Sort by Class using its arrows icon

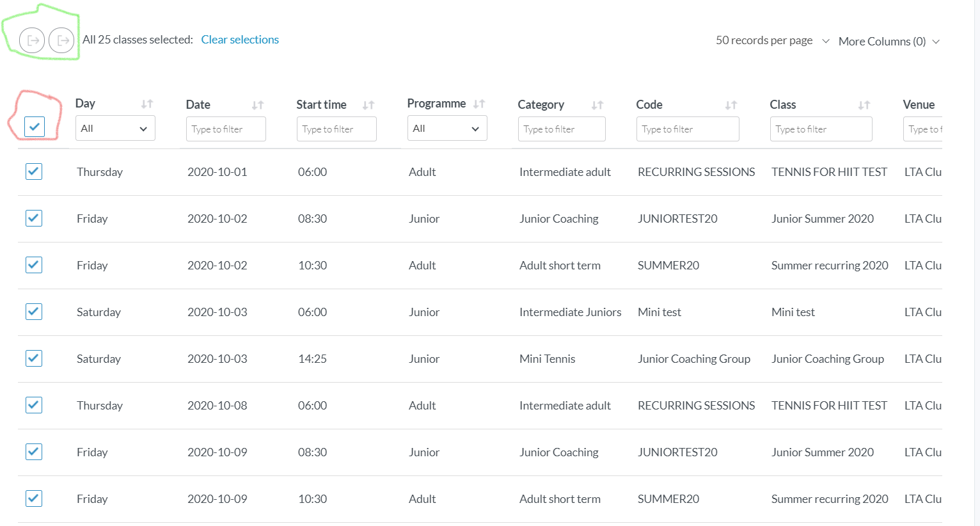point(864,105)
